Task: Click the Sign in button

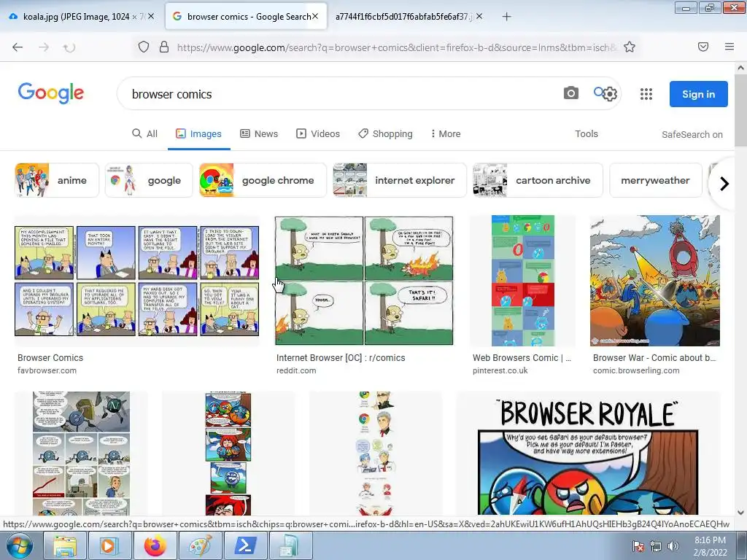Action: [698, 94]
